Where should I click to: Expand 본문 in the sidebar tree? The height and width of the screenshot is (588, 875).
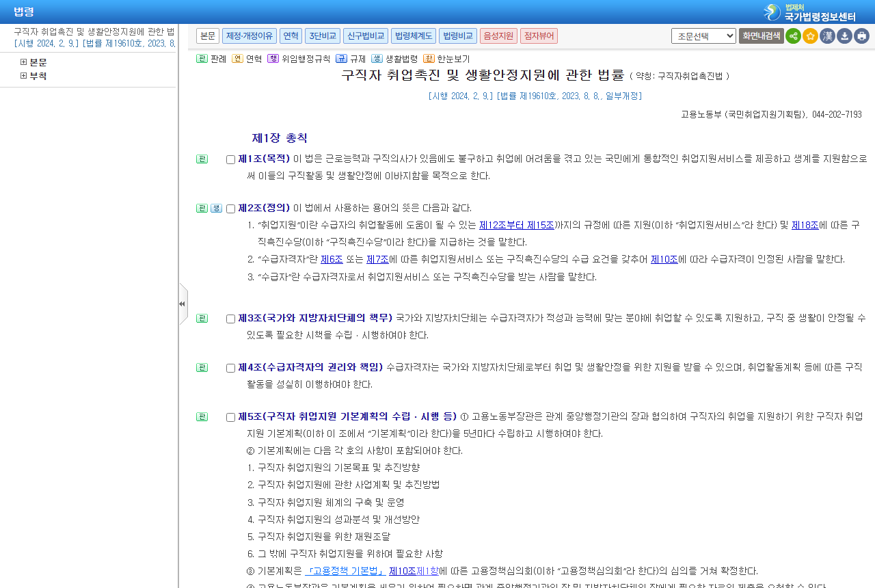click(x=24, y=62)
